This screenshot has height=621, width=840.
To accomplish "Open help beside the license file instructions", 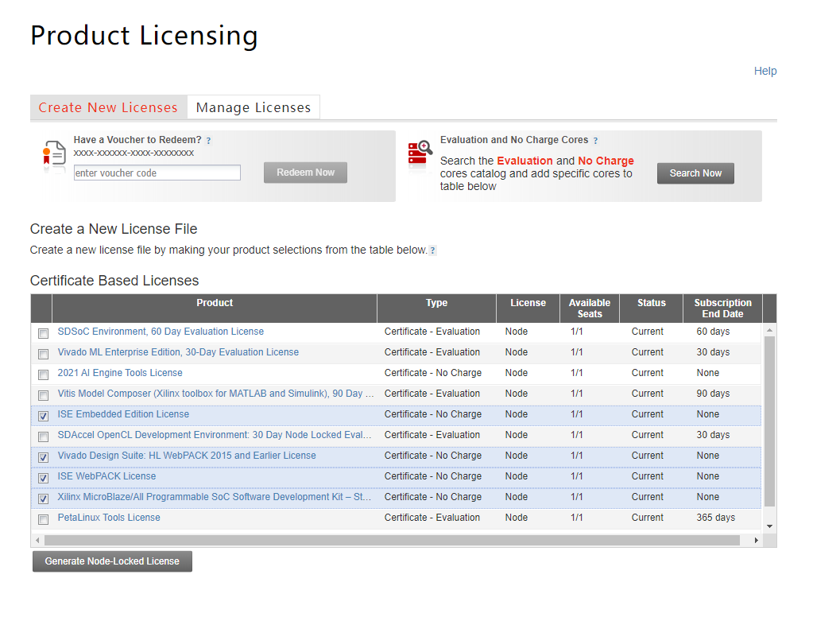I will pos(432,250).
